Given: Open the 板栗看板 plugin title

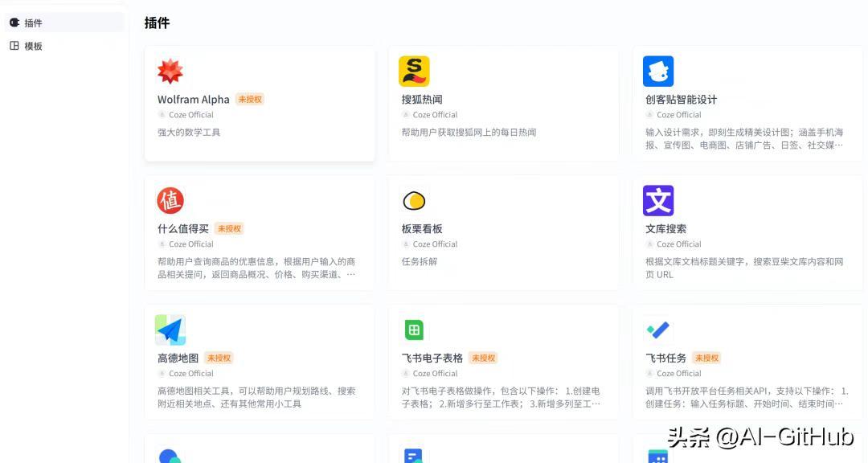Looking at the screenshot, I should tap(422, 229).
